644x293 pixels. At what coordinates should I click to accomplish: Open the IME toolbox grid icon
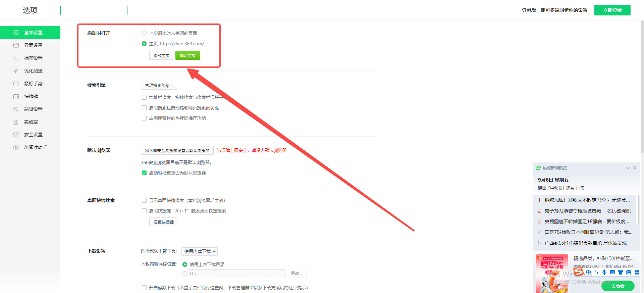coord(637,272)
